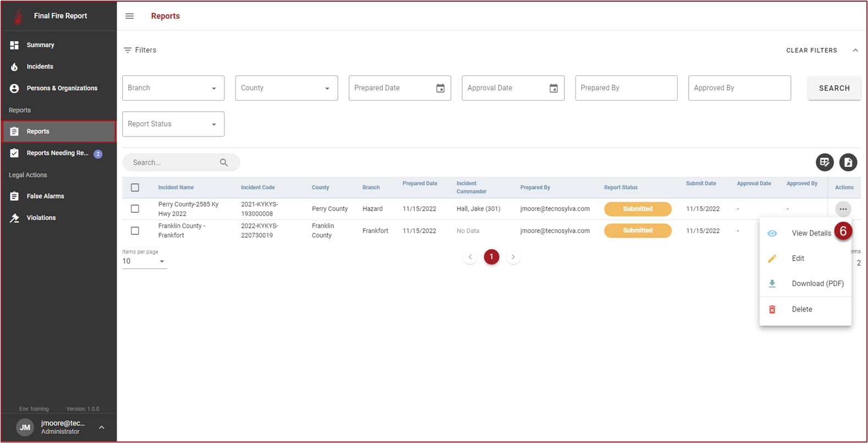Click the table column settings icon
This screenshot has height=443, width=868.
pos(824,162)
